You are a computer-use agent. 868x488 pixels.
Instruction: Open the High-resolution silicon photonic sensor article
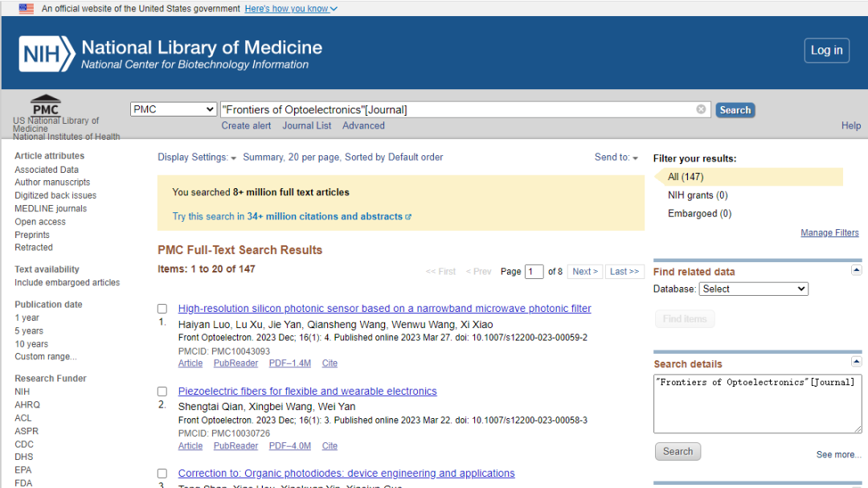(x=384, y=309)
